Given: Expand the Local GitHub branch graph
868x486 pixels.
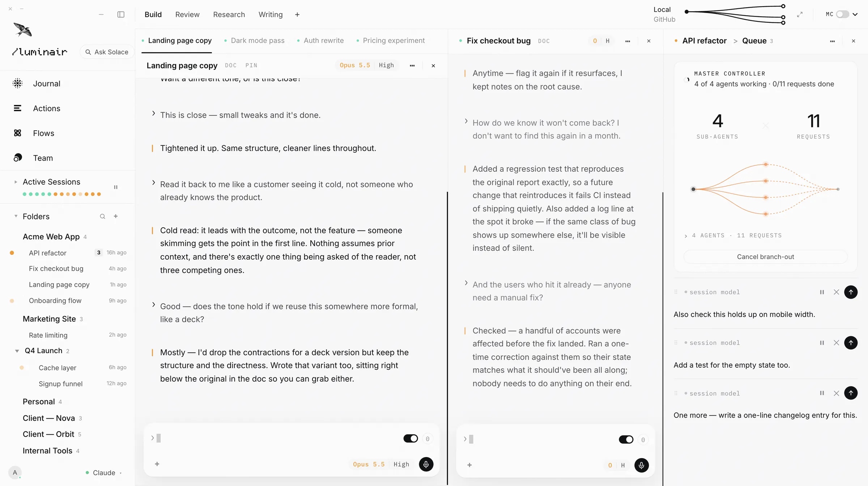Looking at the screenshot, I should 800,14.
